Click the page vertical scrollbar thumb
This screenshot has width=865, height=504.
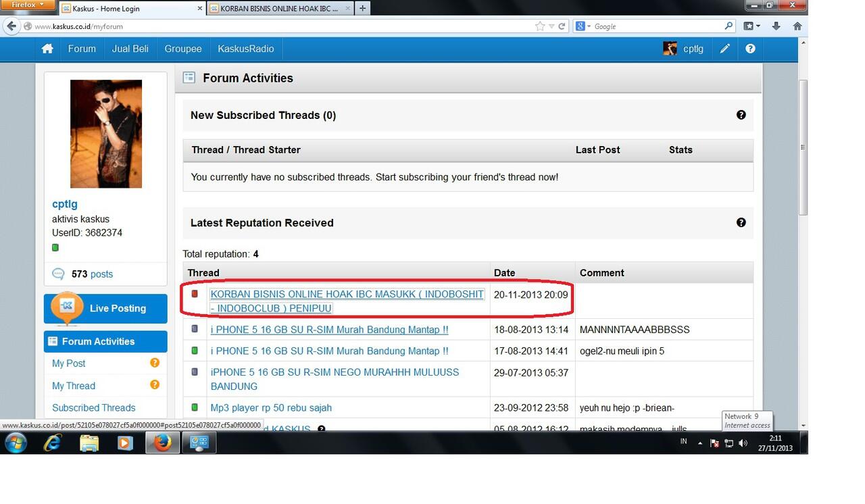click(803, 147)
